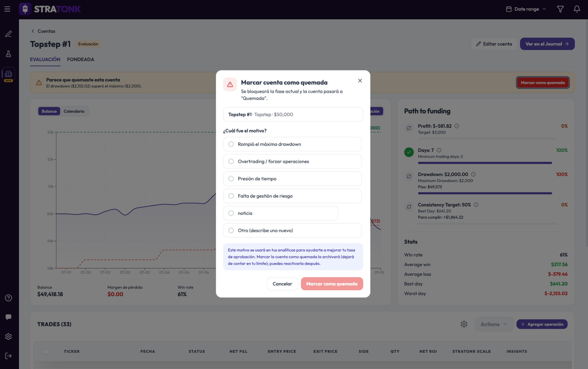Click the Cancelar button
The width and height of the screenshot is (588, 369).
tap(282, 284)
